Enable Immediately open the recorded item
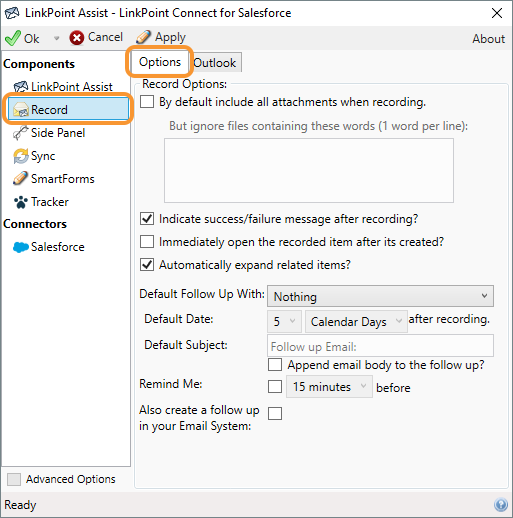Viewport: 513px width, 518px height. (x=147, y=242)
